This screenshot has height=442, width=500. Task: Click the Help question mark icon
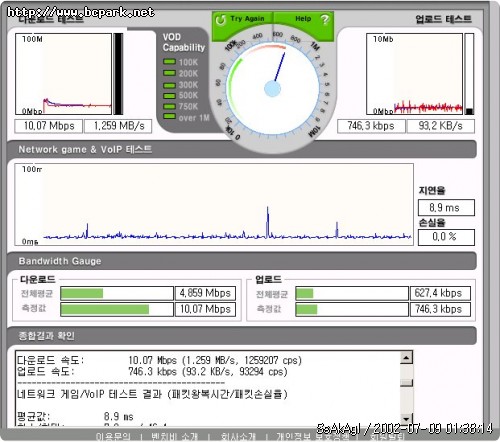[325, 19]
